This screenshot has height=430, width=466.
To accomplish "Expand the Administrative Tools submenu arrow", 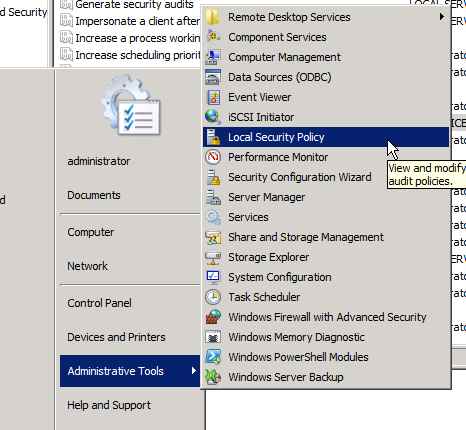I will [x=194, y=370].
